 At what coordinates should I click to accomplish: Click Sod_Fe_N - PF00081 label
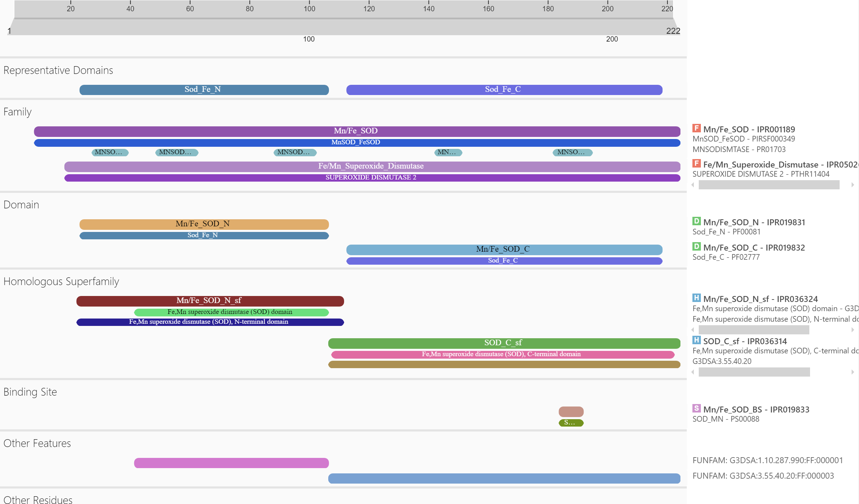point(726,232)
